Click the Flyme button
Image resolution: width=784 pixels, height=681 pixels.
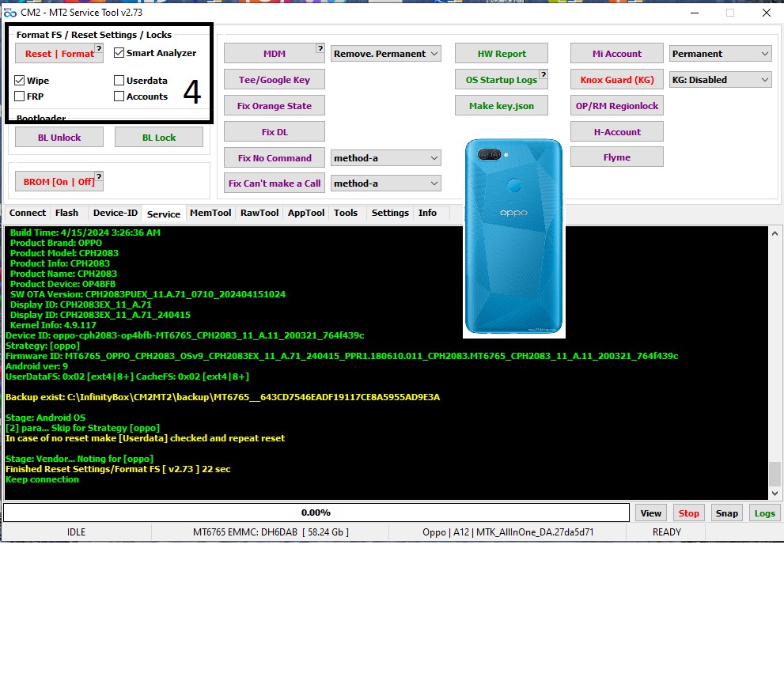(617, 157)
